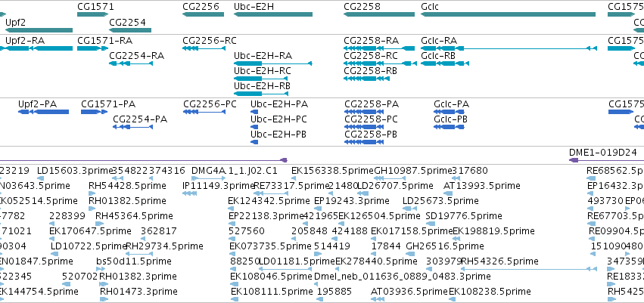644x303 pixels.
Task: Select the CG2258 gene glyph
Action: click(x=379, y=14)
